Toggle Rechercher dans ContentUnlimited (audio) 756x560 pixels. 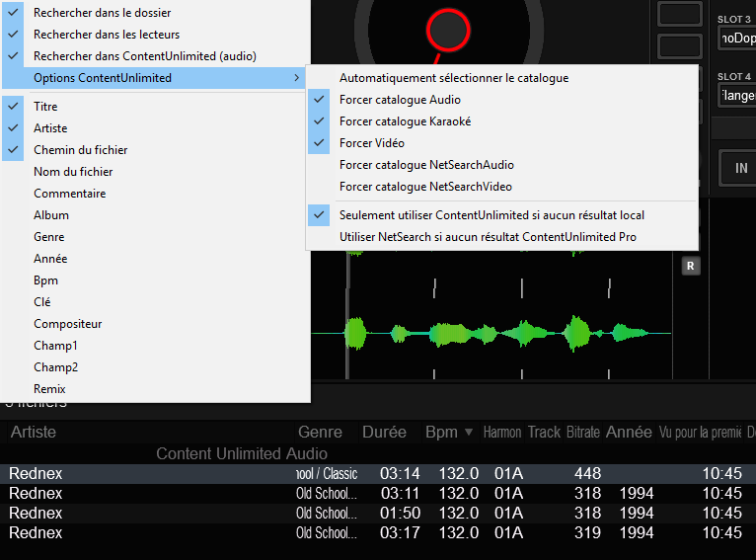155,56
